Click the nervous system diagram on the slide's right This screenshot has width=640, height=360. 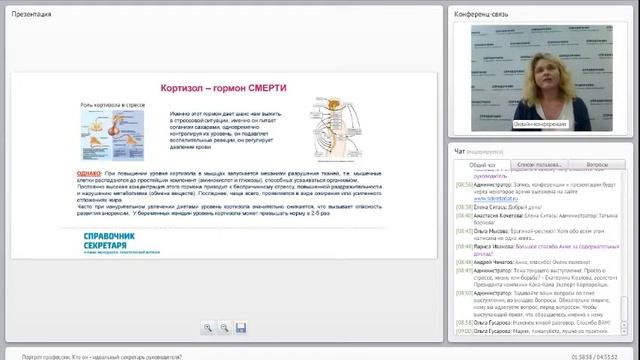(336, 129)
